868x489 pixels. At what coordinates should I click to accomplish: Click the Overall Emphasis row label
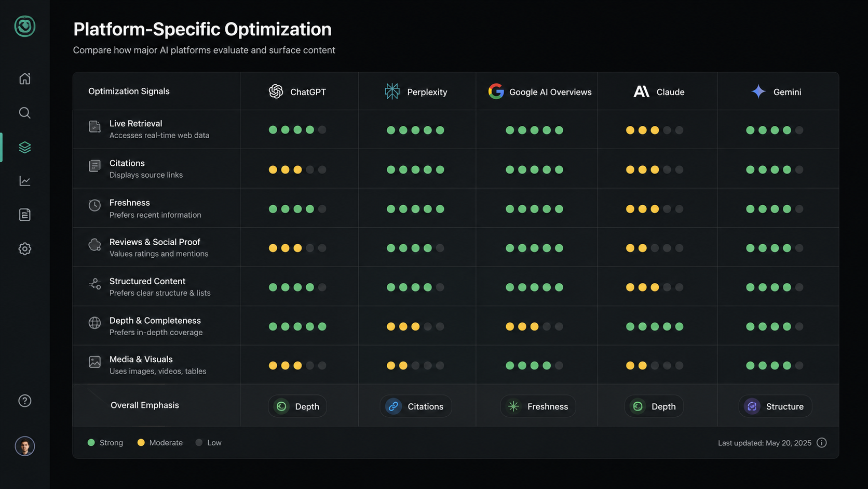[x=145, y=405]
